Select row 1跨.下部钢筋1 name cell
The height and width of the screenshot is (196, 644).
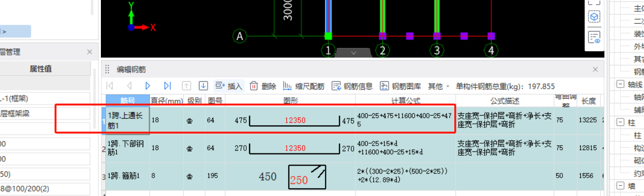(127, 149)
